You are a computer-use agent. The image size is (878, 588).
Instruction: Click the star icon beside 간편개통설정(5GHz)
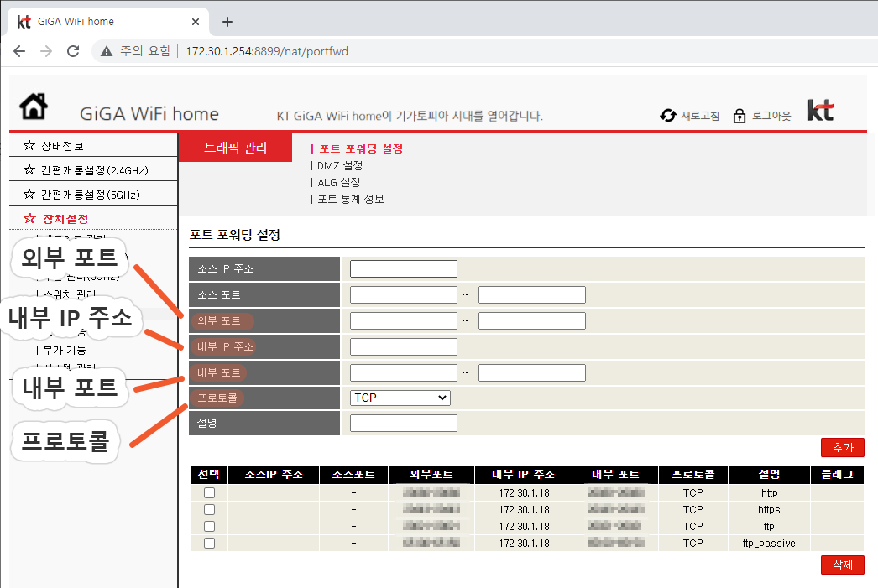[x=29, y=194]
